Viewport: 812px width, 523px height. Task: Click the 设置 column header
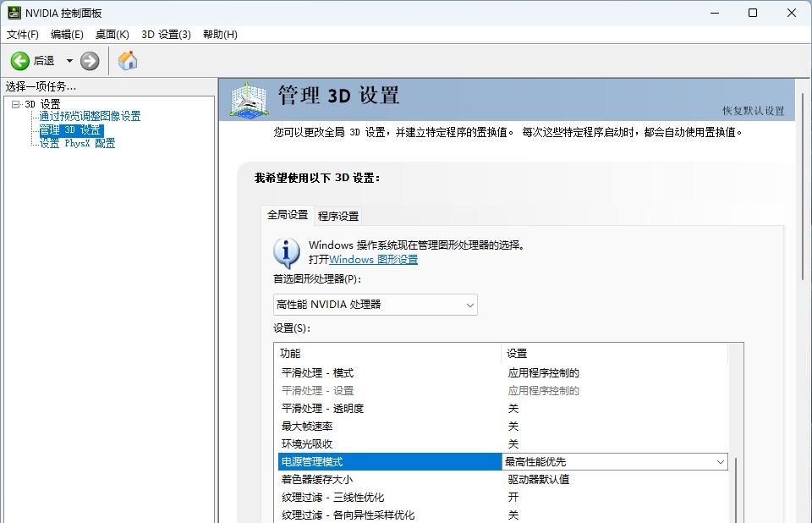click(614, 353)
